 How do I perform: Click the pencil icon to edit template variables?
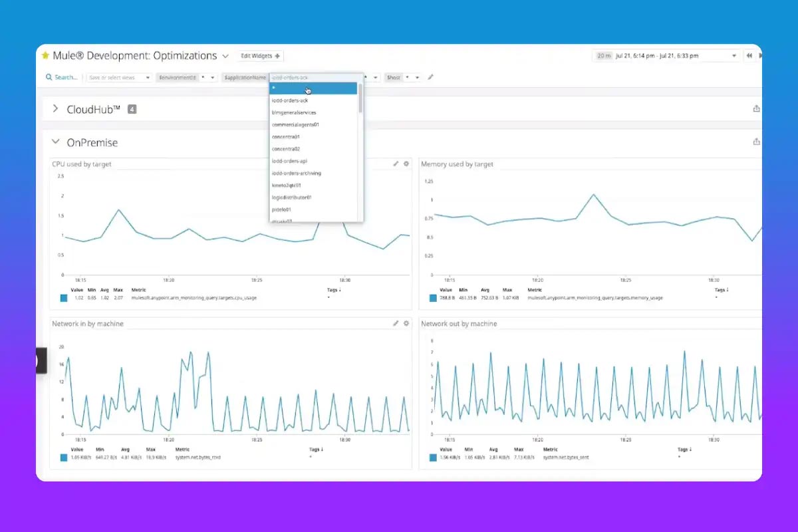(x=430, y=77)
